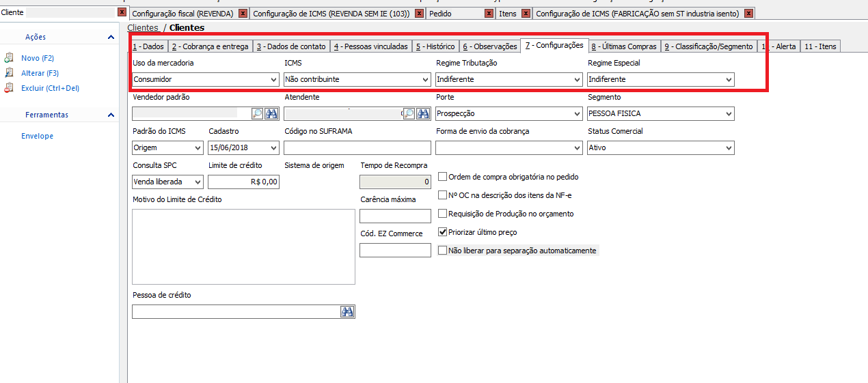Viewport: 868px width, 383px height.
Task: Close the Configuração fiscal (REVENDA) tab
Action: 243,14
